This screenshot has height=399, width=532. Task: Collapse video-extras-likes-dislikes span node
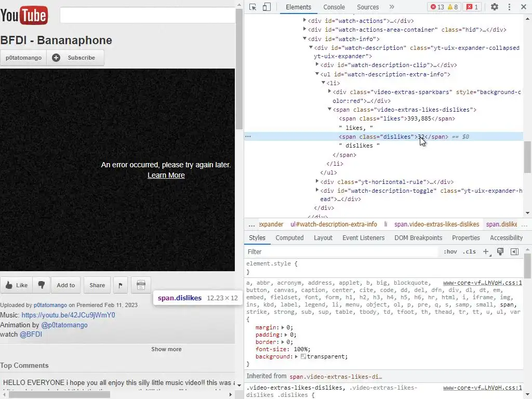329,109
